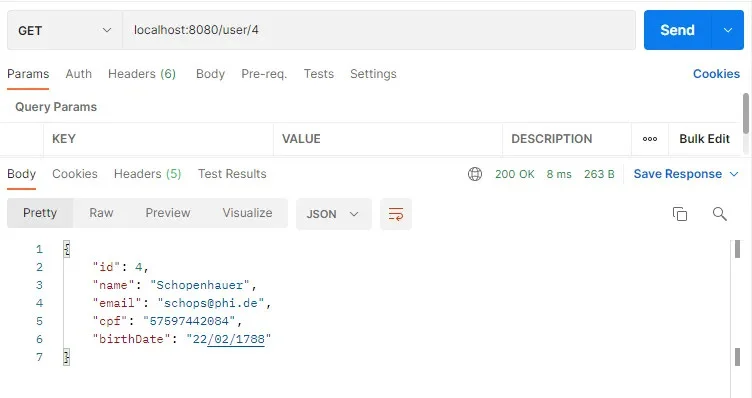Click the "Schopenhauer" name value
The image size is (752, 398).
tap(200, 285)
